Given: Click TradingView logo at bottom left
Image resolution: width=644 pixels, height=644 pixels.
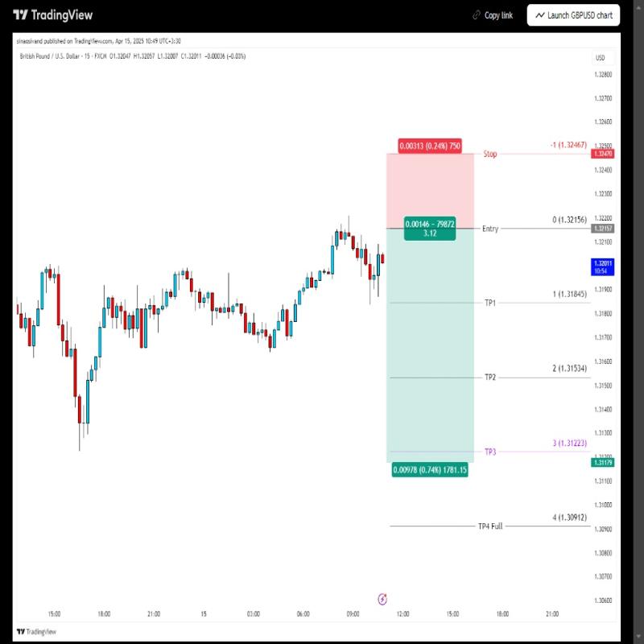Looking at the screenshot, I should (36, 632).
